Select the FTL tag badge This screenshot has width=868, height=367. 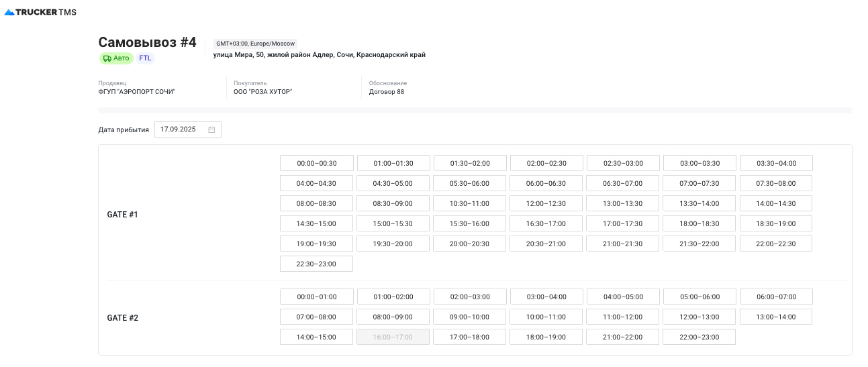[145, 58]
